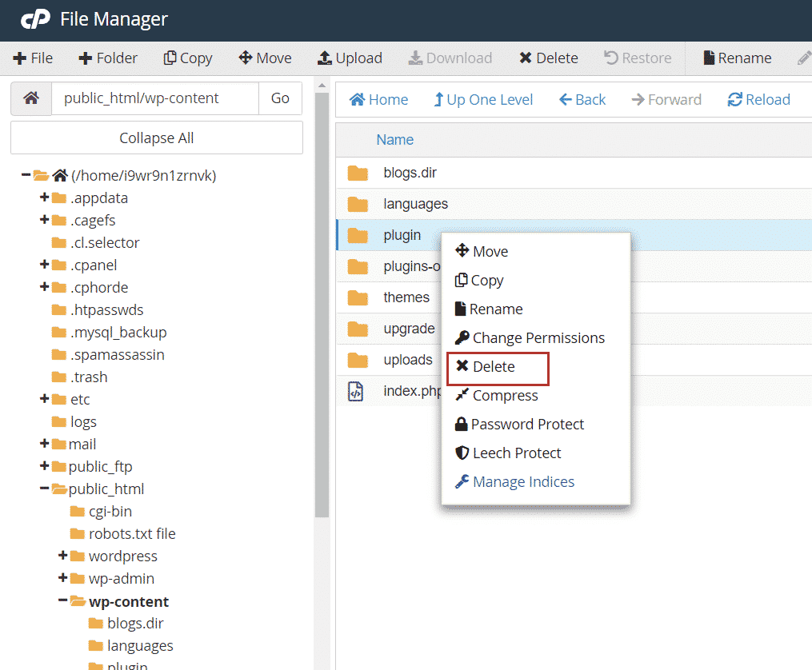Open .mysql_backup in the tree
Viewport: 812px width, 670px height.
[110, 332]
